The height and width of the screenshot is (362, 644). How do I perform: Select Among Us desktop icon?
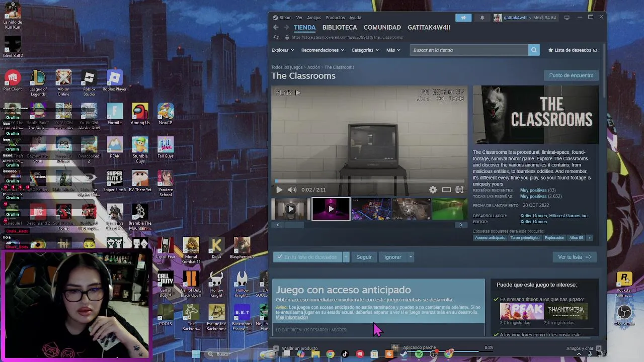[x=140, y=114]
